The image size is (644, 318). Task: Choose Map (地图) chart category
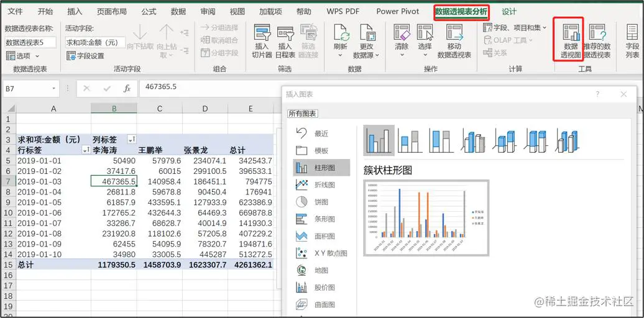(321, 270)
